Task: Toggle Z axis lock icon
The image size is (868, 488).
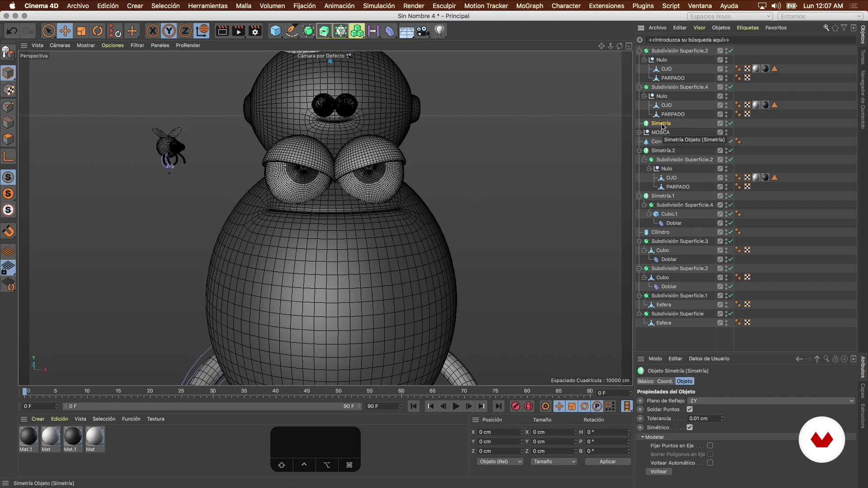Action: [185, 31]
